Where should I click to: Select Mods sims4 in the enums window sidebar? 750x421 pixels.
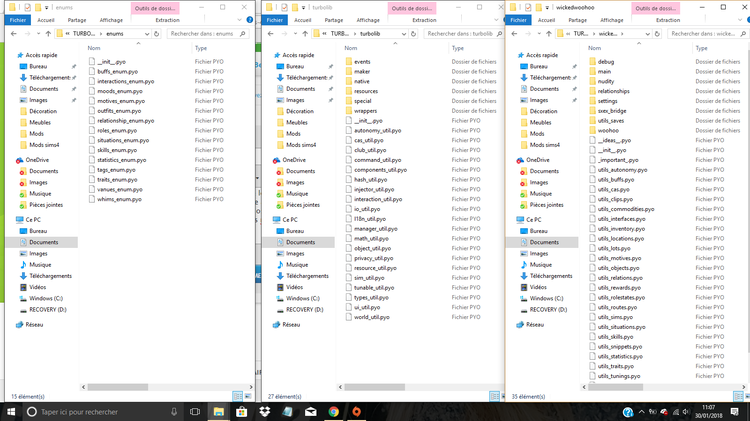pyautogui.click(x=44, y=144)
